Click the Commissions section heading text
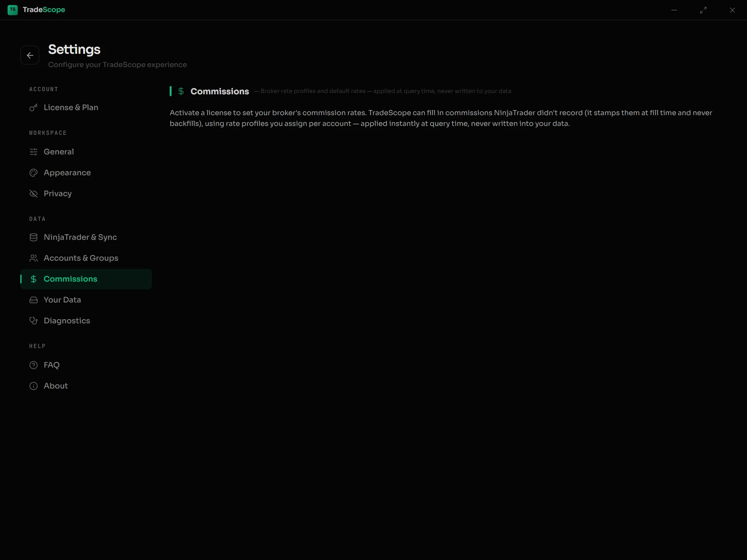747x560 pixels. (x=220, y=91)
